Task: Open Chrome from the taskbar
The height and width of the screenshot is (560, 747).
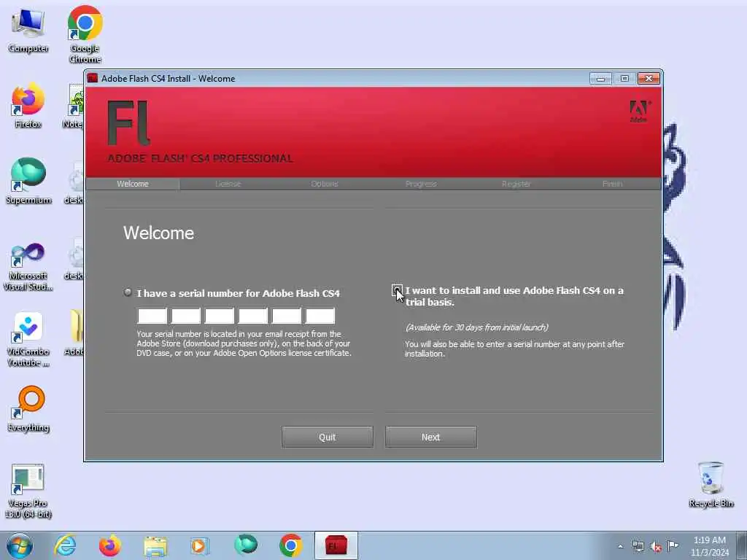Action: pyautogui.click(x=290, y=545)
